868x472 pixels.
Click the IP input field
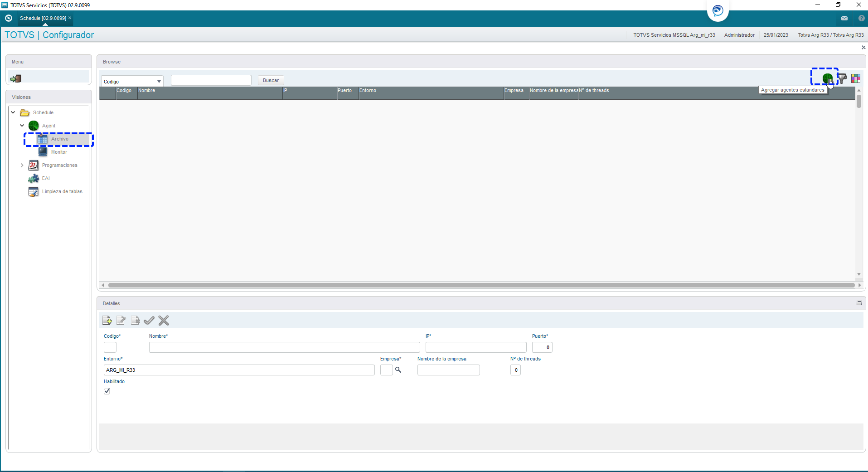click(x=476, y=347)
